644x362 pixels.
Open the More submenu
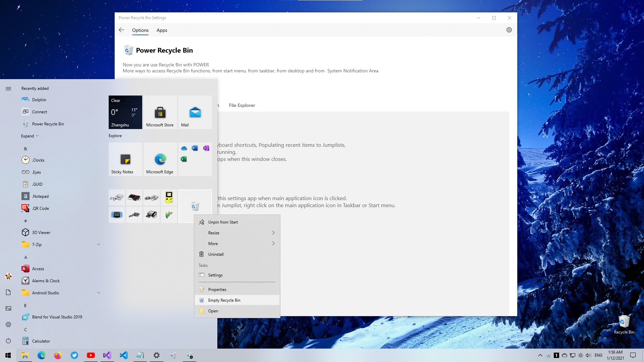(237, 244)
